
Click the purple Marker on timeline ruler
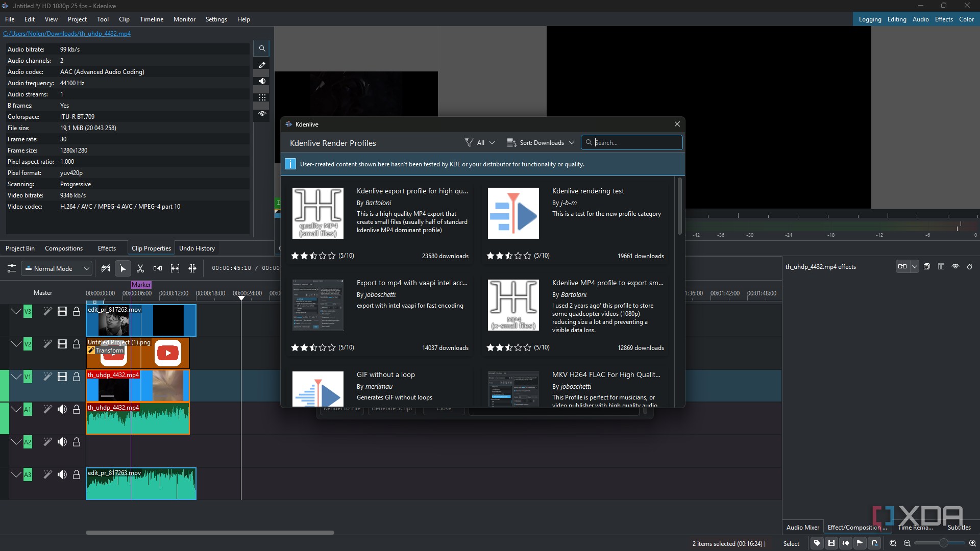pyautogui.click(x=141, y=285)
